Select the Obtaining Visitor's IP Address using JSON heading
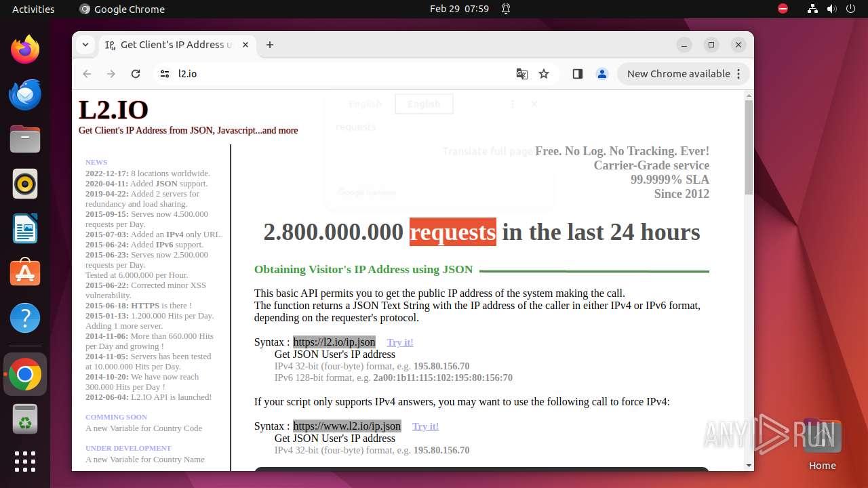This screenshot has width=868, height=488. [363, 270]
